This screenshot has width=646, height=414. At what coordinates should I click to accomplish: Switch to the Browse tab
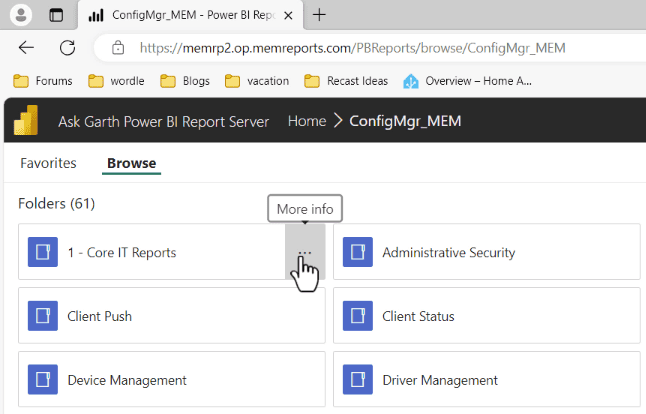click(x=131, y=163)
